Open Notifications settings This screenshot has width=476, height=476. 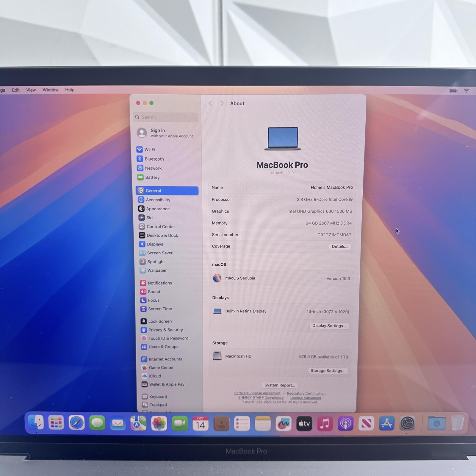click(159, 283)
